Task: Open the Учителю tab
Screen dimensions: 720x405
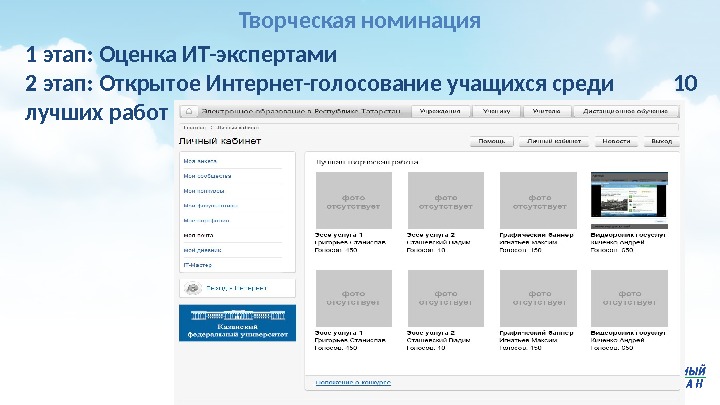Action: point(546,112)
